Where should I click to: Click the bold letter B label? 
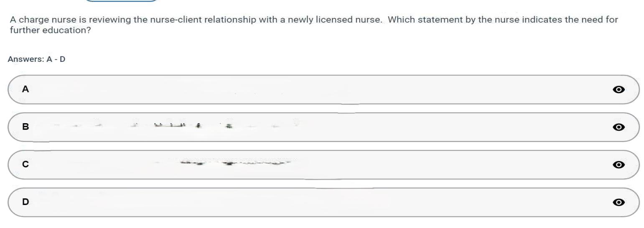25,127
